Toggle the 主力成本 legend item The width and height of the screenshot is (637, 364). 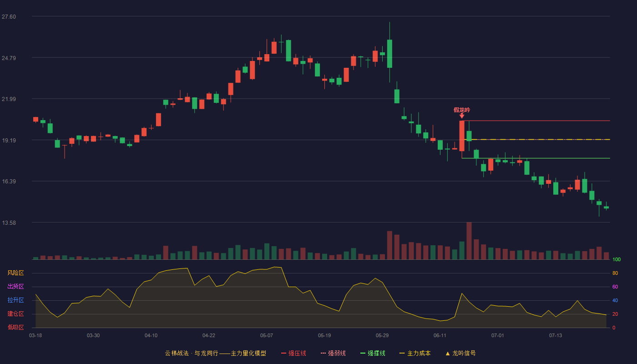415,353
